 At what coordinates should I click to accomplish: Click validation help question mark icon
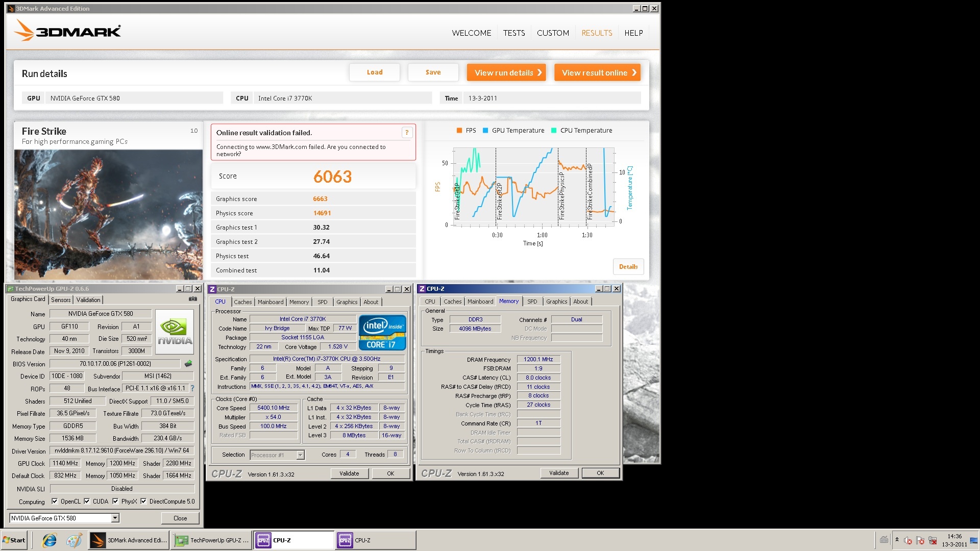[407, 133]
